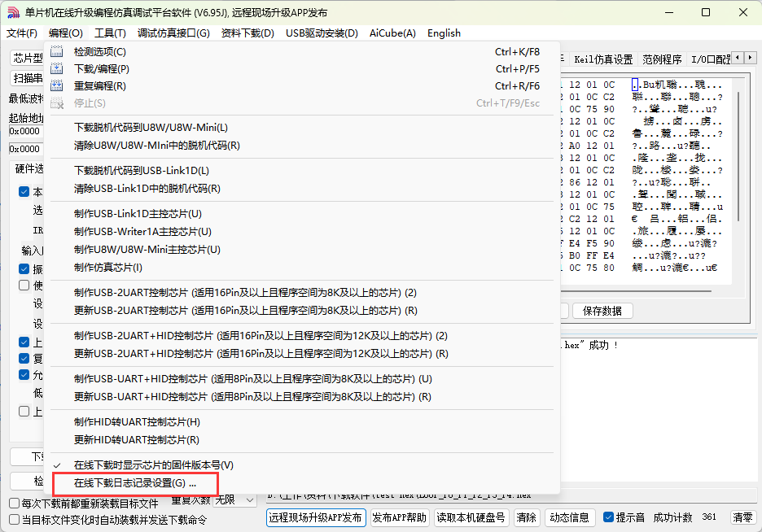Choose 清除U8W/U8W-Mini中的脱机代码(R)
762x532 pixels.
pos(302,146)
